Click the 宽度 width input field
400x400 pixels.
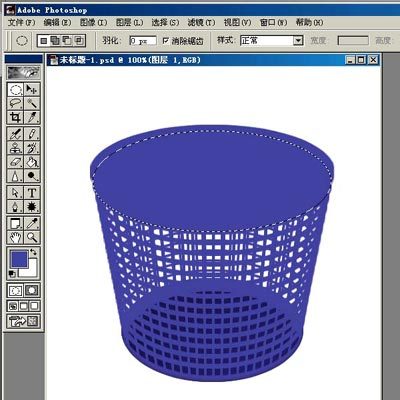coord(353,41)
